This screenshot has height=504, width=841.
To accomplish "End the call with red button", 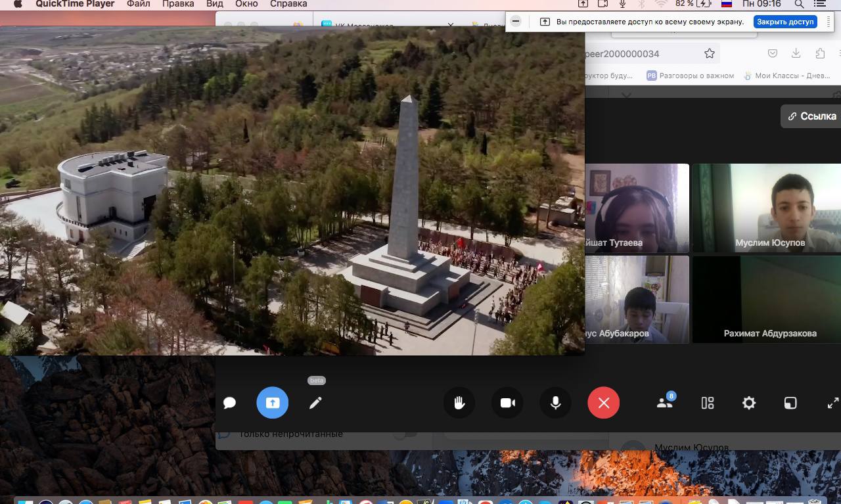I will tap(604, 403).
